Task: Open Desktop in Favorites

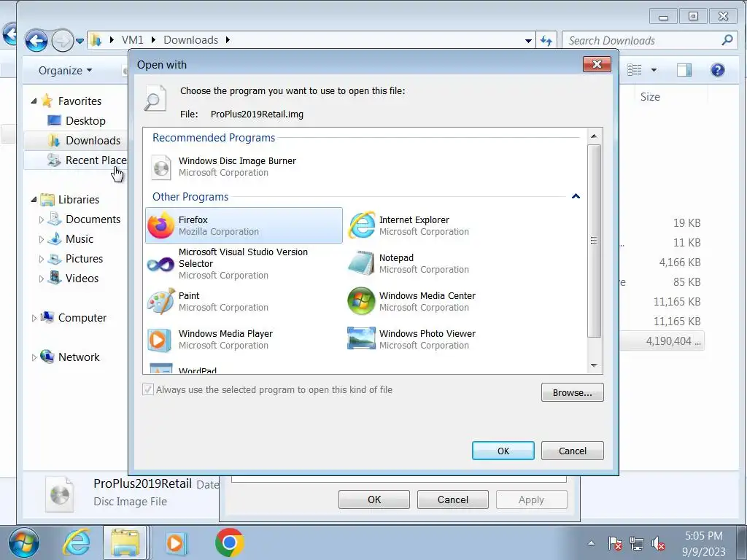Action: (x=76, y=121)
